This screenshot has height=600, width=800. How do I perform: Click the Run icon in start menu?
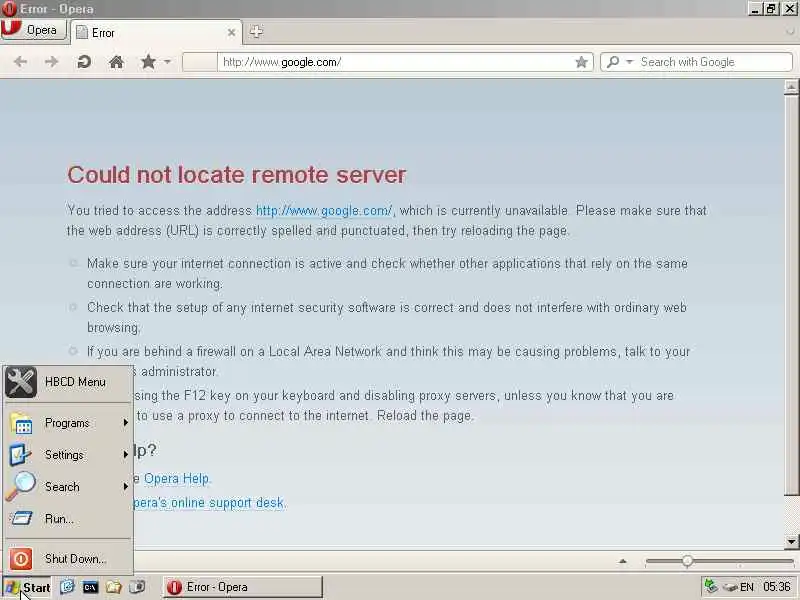coord(21,519)
